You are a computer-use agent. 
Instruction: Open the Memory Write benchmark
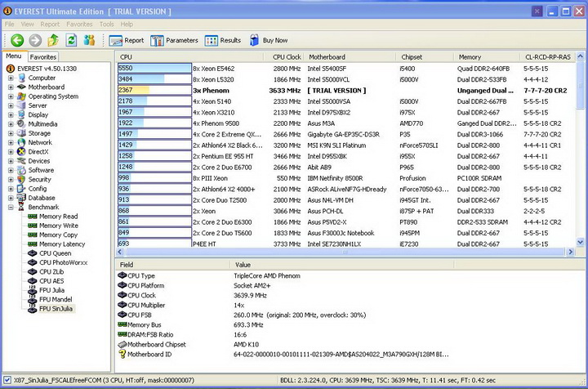tap(59, 226)
